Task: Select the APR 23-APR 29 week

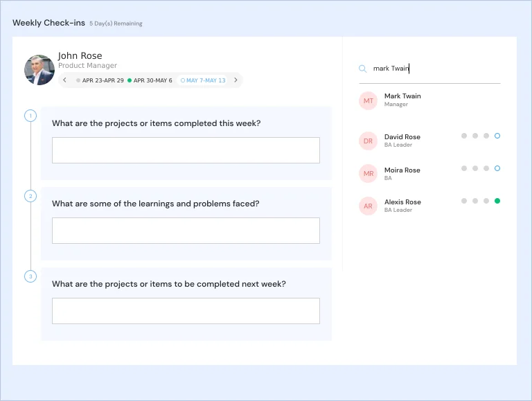Action: 100,80
